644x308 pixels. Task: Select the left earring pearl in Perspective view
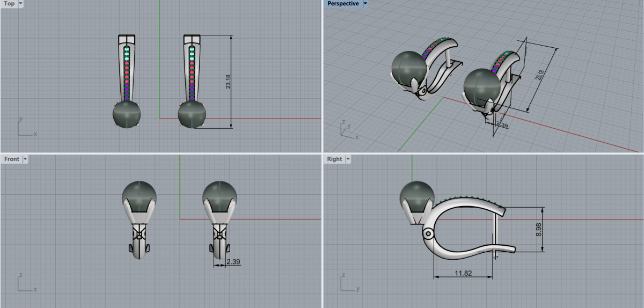click(x=409, y=67)
